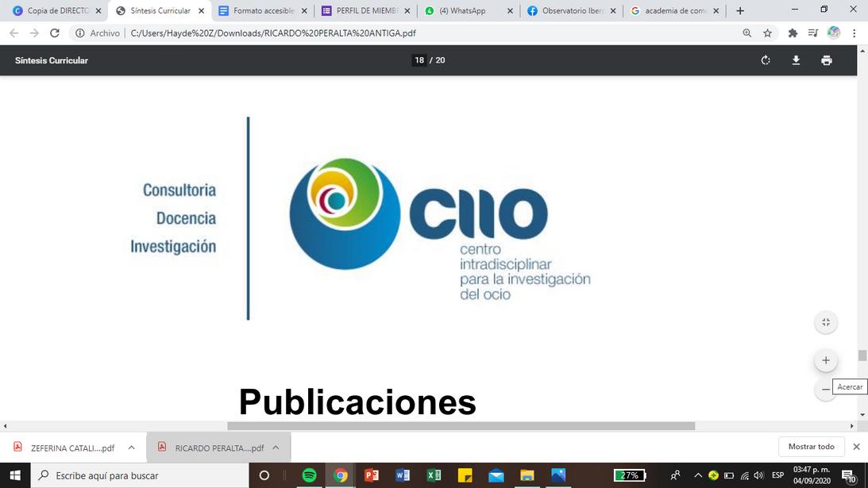Show hidden system tray icons
The height and width of the screenshot is (488, 868).
coord(698,475)
